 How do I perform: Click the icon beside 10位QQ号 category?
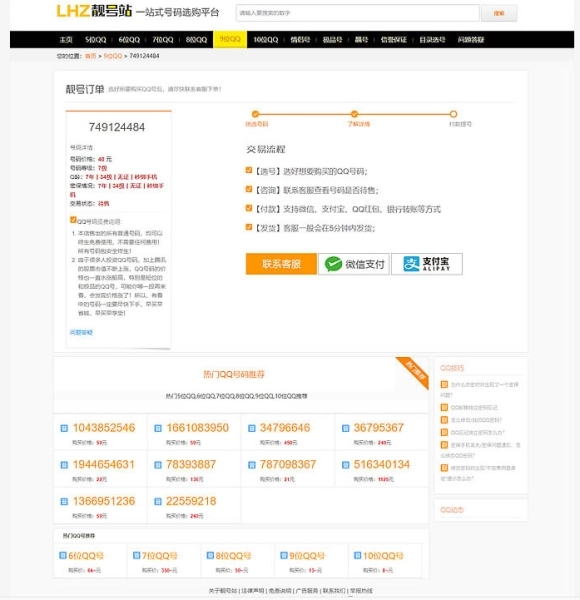(x=358, y=555)
